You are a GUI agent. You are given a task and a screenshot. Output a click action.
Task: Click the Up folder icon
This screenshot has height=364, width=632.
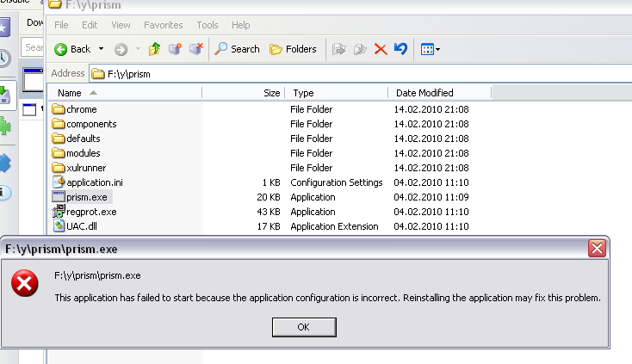[x=154, y=49]
